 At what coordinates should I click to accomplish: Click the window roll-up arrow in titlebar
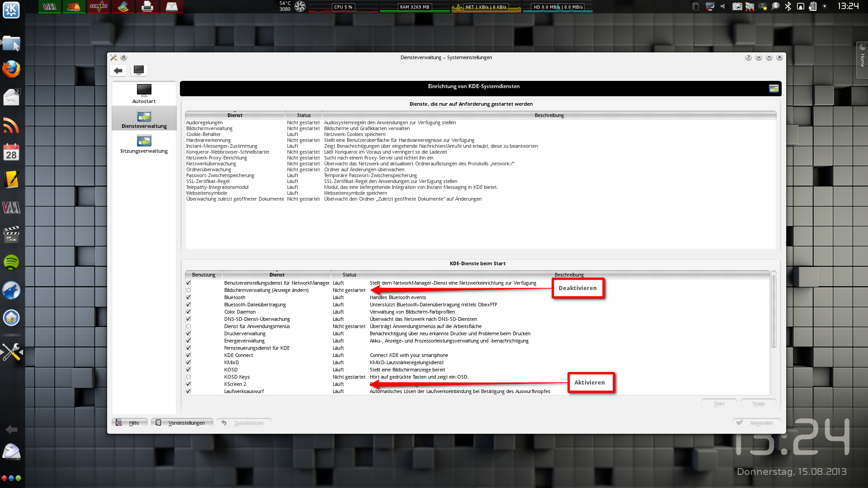pyautogui.click(x=123, y=57)
